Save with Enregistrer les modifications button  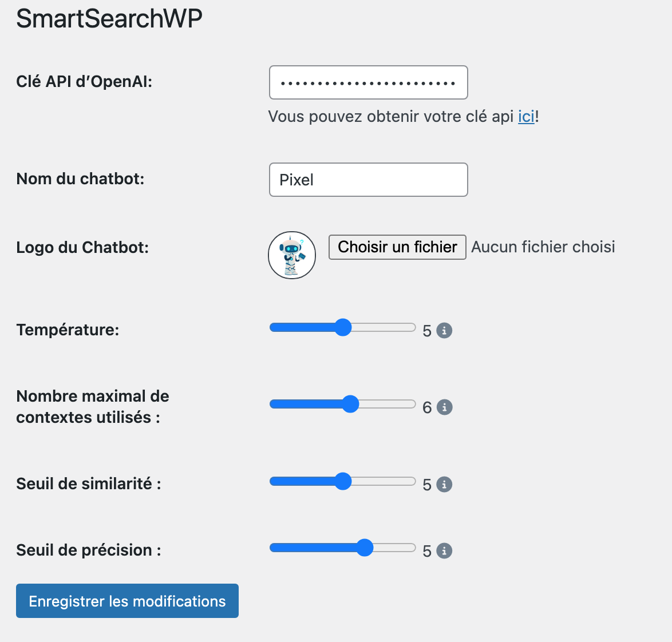click(x=127, y=601)
